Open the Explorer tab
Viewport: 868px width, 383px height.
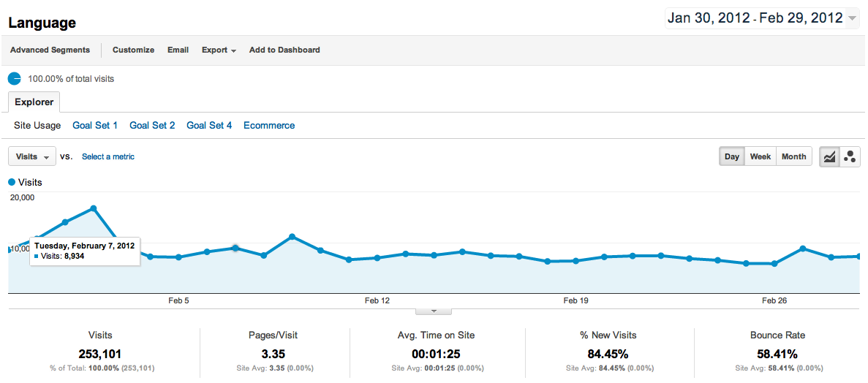pos(34,102)
